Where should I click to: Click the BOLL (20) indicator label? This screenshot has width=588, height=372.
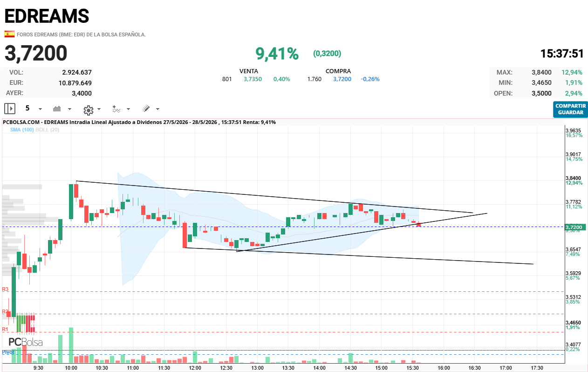[47, 130]
